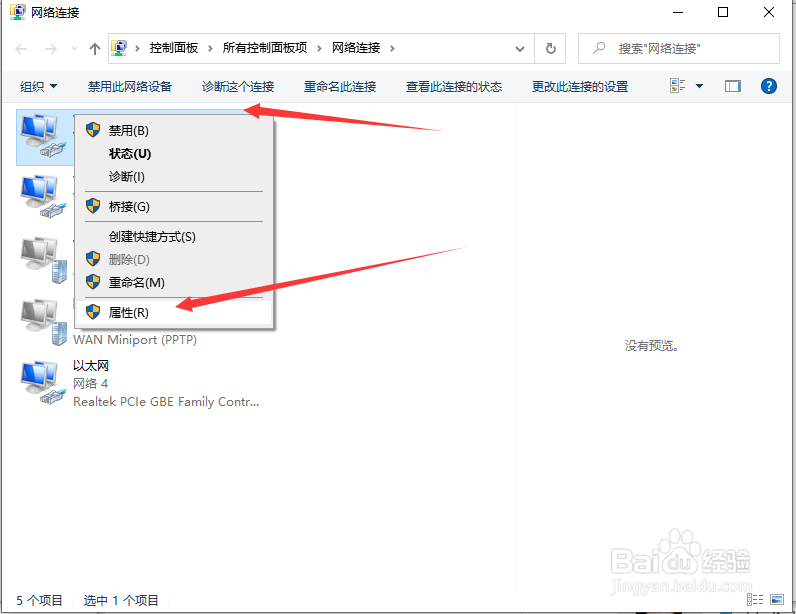Open 属性(R) from the context menu
The image size is (796, 614).
(174, 312)
